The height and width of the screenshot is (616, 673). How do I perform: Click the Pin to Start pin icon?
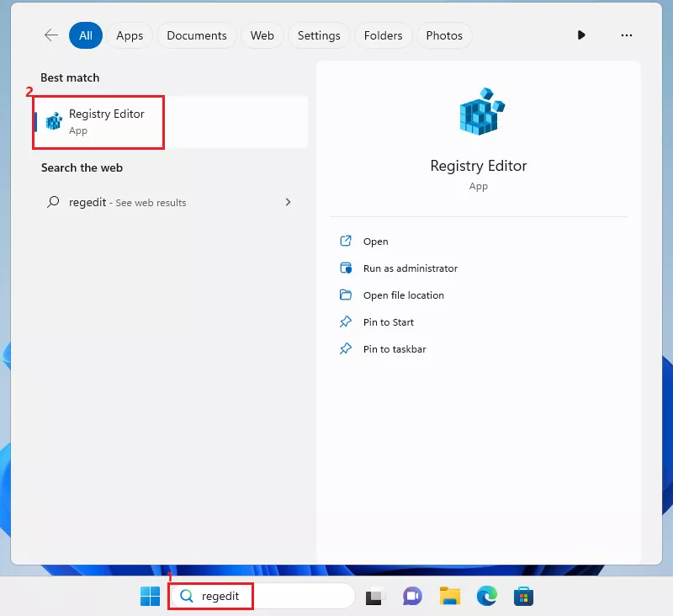click(x=346, y=321)
